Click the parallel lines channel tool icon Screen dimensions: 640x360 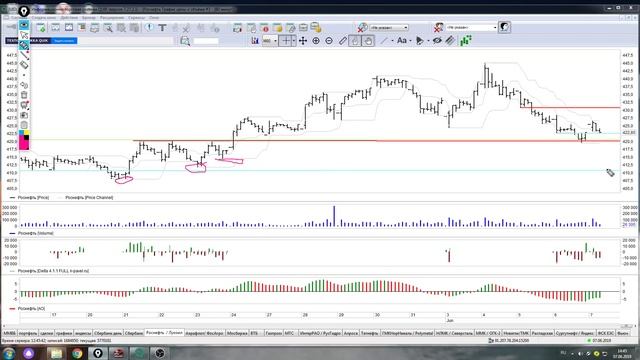pyautogui.click(x=450, y=40)
